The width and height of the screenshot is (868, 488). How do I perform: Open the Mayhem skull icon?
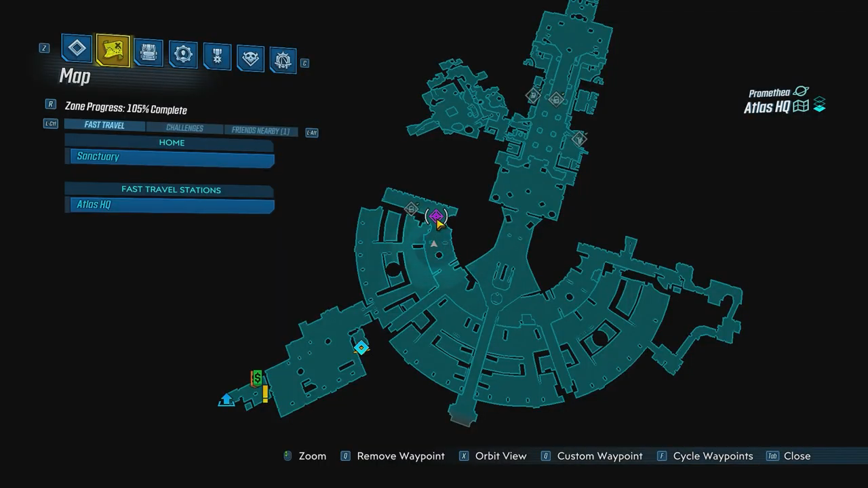coord(250,58)
